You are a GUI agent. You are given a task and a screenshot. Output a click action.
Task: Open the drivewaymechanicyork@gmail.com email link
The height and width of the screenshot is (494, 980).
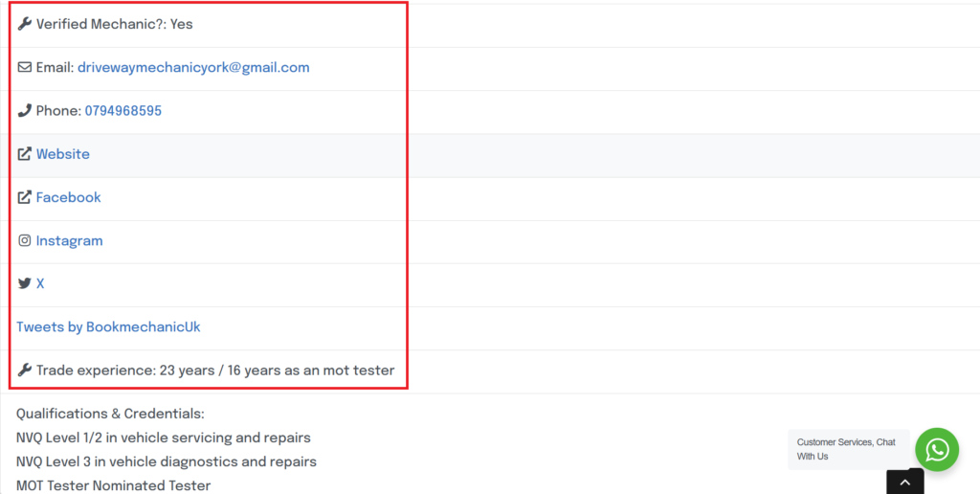(x=193, y=68)
